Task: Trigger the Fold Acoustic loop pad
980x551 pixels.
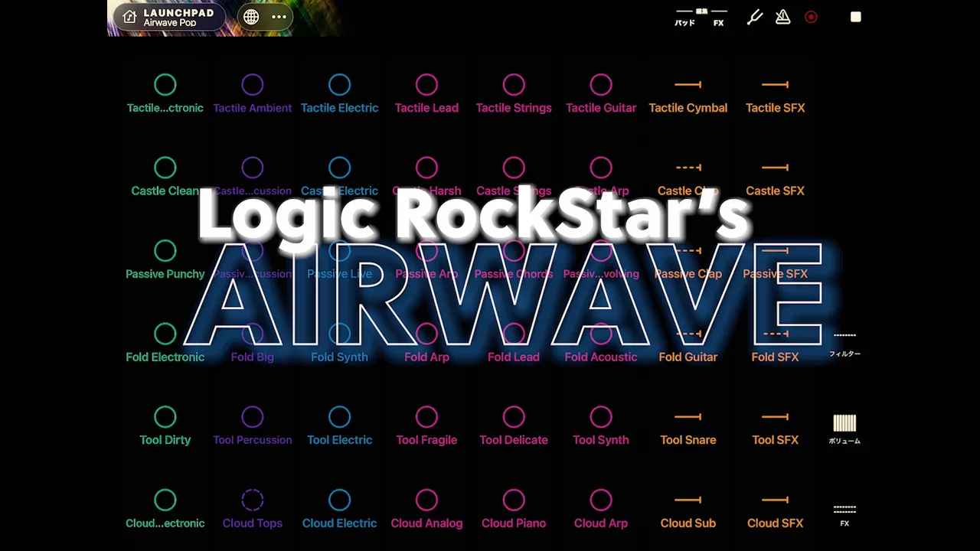Action: point(601,344)
